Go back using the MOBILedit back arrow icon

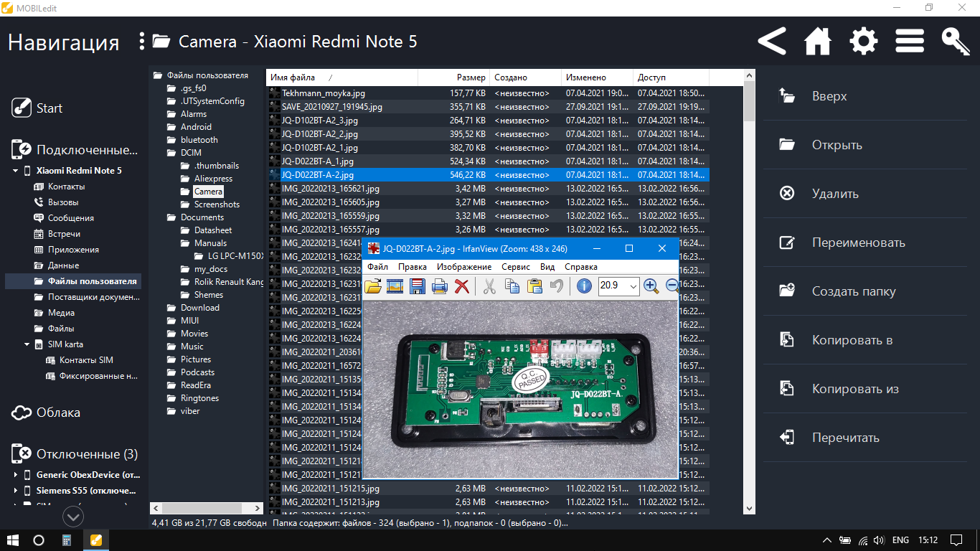[772, 42]
